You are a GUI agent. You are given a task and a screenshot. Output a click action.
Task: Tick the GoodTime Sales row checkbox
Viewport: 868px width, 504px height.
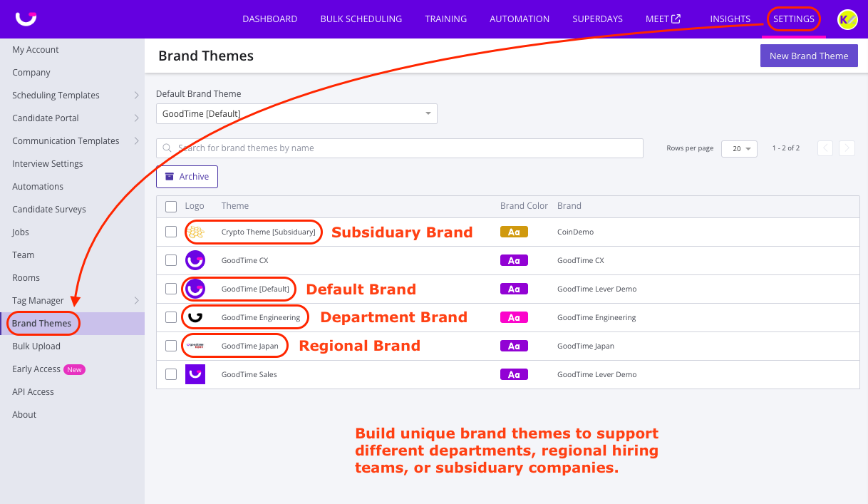[171, 374]
